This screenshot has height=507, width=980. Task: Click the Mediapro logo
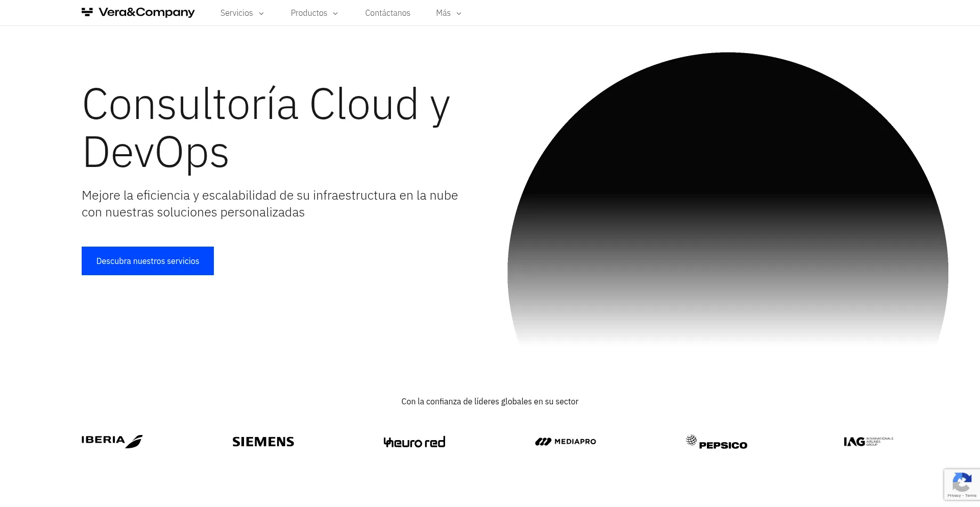pyautogui.click(x=566, y=442)
